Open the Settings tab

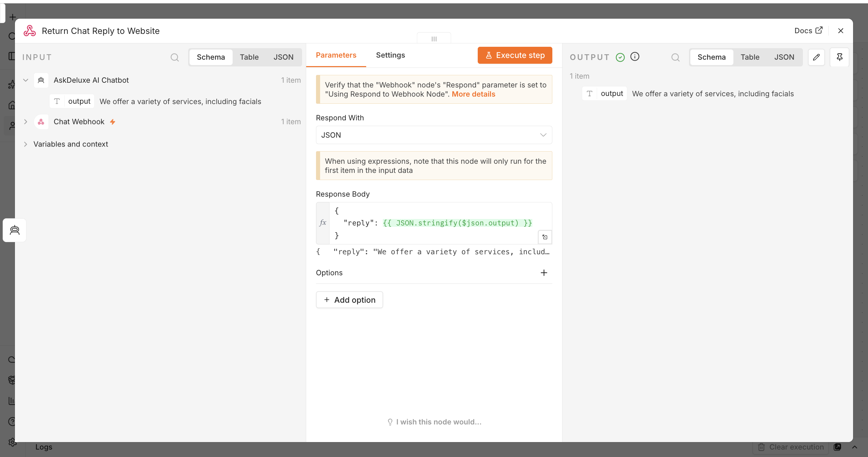pyautogui.click(x=391, y=55)
